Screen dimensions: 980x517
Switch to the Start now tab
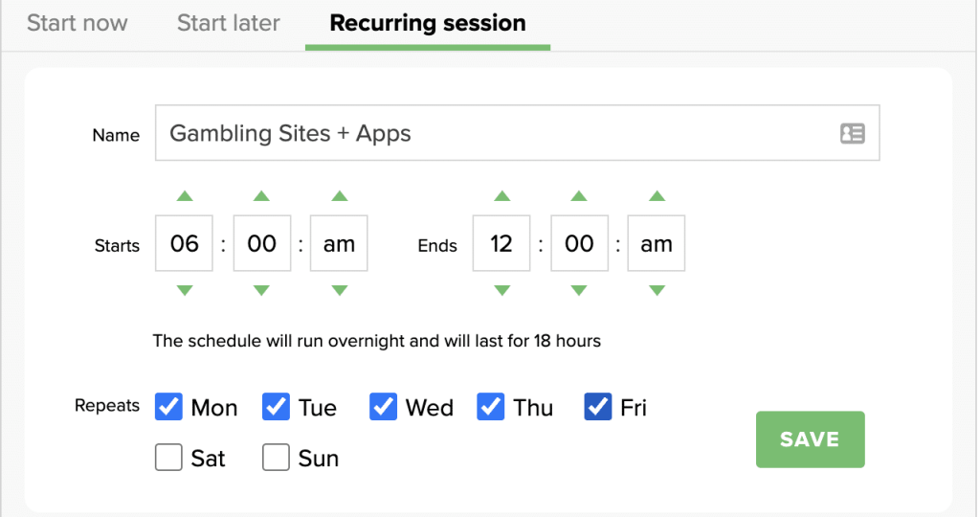click(x=77, y=23)
